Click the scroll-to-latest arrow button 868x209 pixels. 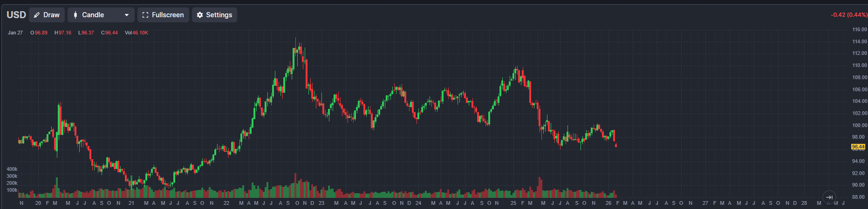click(829, 197)
